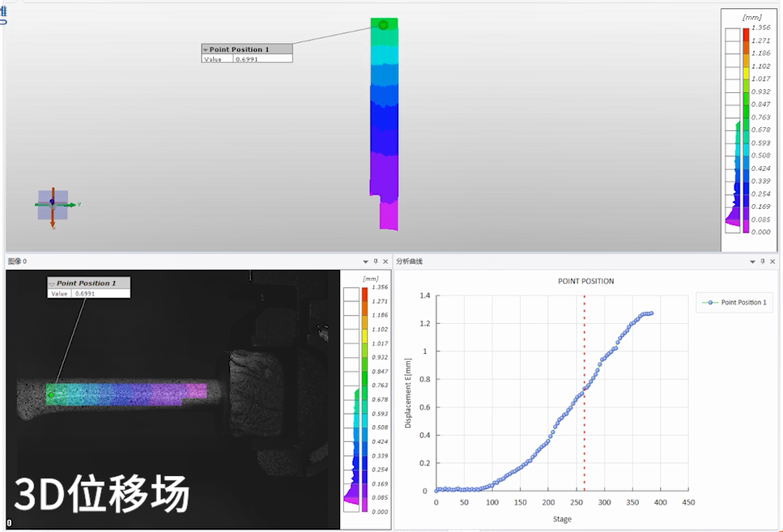Select the green Point Position 1 marker on the 3D model
This screenshot has height=532, width=783.
point(383,24)
